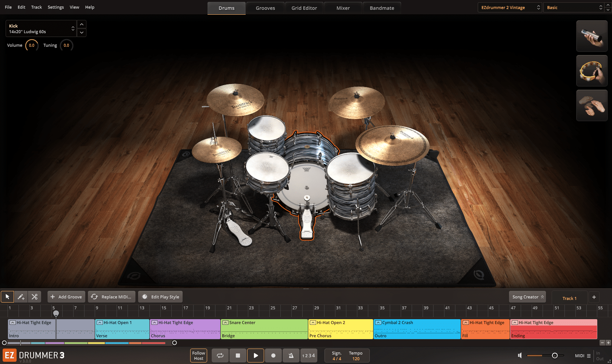The image size is (612, 364).
Task: Click the Replace MIDI button
Action: (111, 297)
